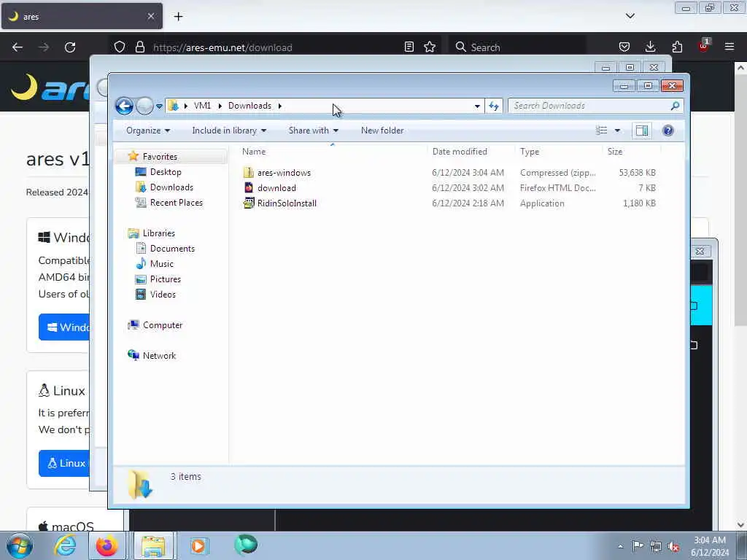The width and height of the screenshot is (747, 560).
Task: Open uBlock extension icon in Firefox toolbar
Action: (x=704, y=46)
